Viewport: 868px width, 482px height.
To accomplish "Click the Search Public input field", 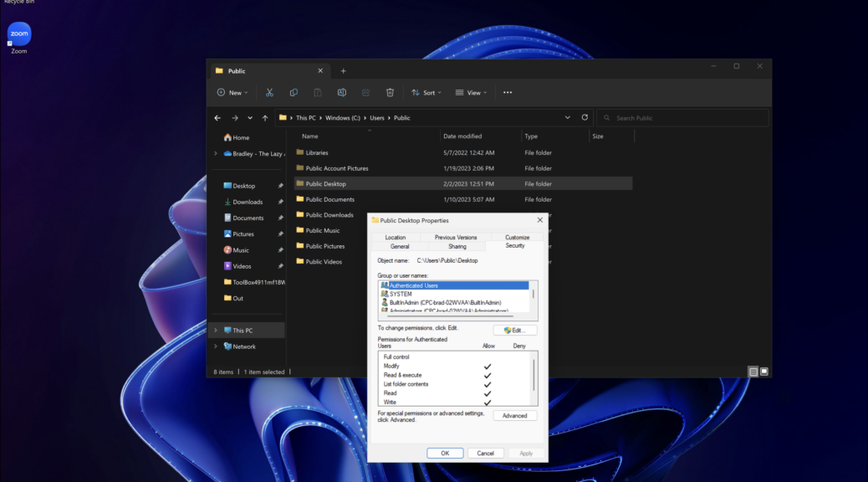I will tap(682, 118).
